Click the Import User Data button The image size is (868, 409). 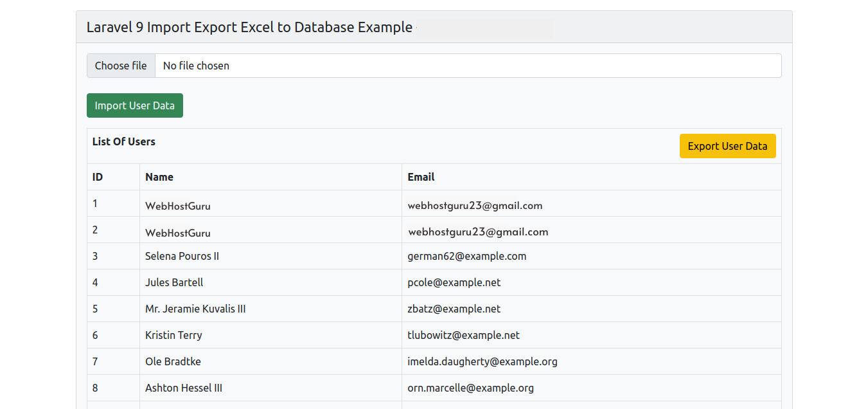[x=135, y=105]
